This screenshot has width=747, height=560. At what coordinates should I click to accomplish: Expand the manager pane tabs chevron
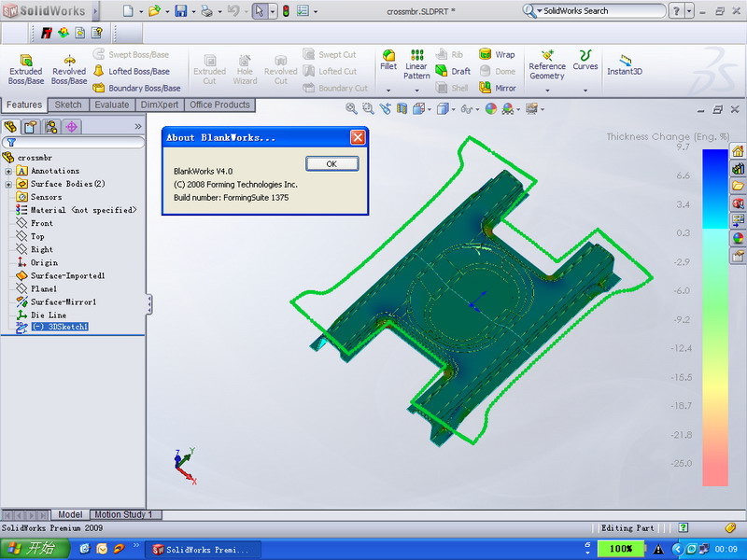[x=138, y=126]
